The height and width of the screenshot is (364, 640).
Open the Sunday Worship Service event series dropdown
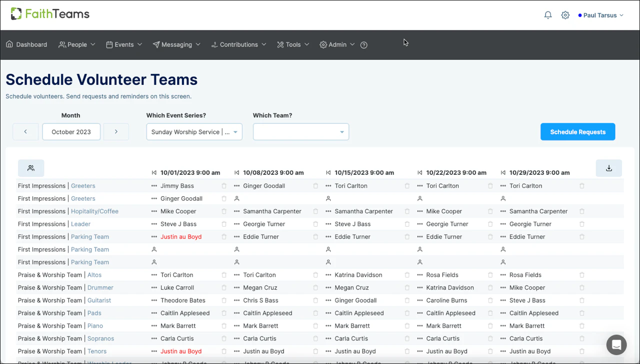(194, 131)
